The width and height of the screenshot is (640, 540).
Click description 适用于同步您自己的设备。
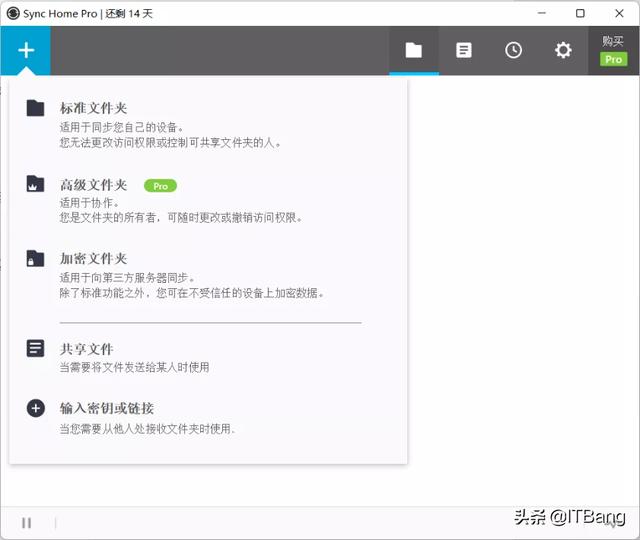point(122,127)
